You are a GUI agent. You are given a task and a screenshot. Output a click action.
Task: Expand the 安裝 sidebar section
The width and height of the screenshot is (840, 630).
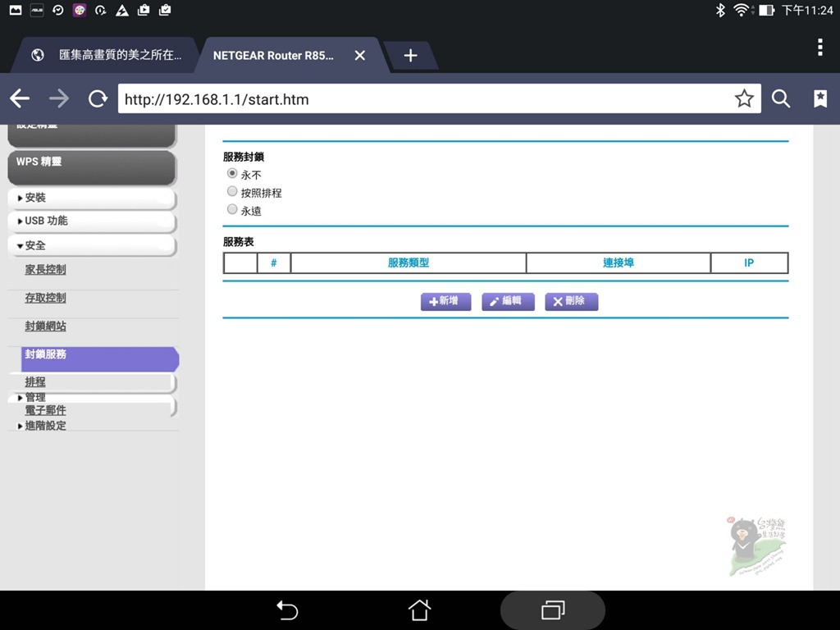coord(92,198)
